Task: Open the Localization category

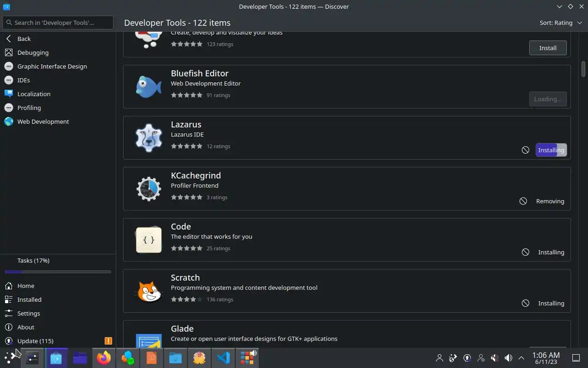Action: pyautogui.click(x=58, y=94)
